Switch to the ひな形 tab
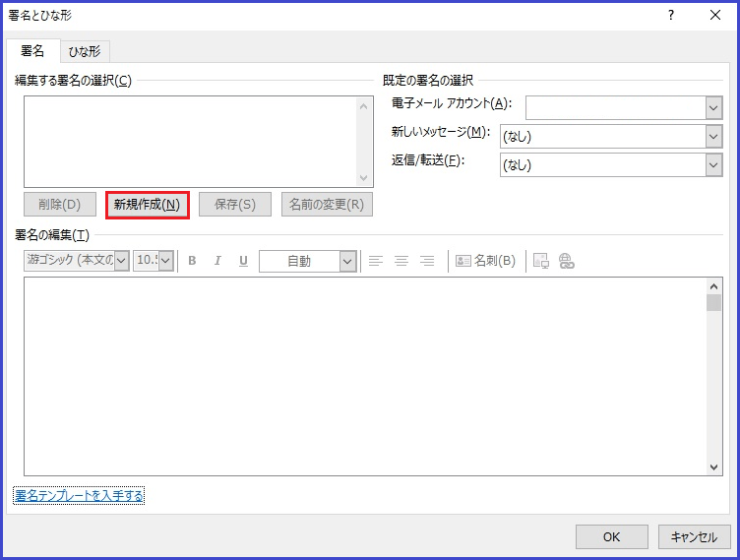The height and width of the screenshot is (560, 740). [85, 51]
